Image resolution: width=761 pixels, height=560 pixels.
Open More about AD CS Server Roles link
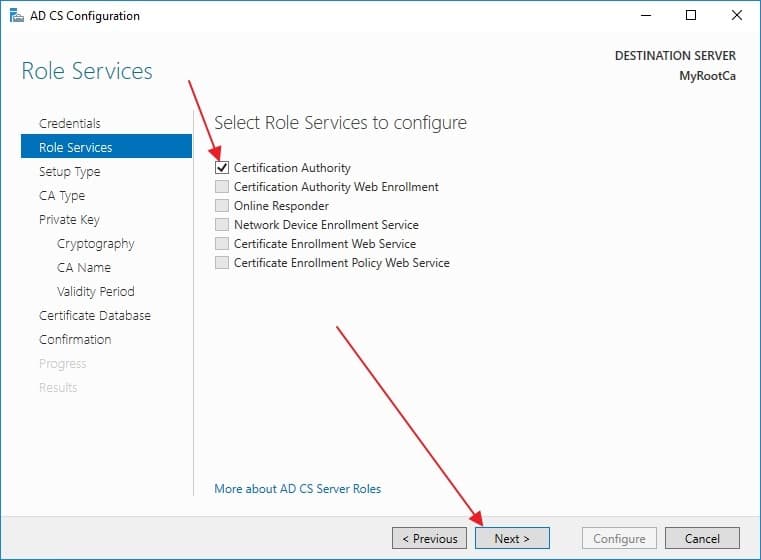tap(298, 489)
